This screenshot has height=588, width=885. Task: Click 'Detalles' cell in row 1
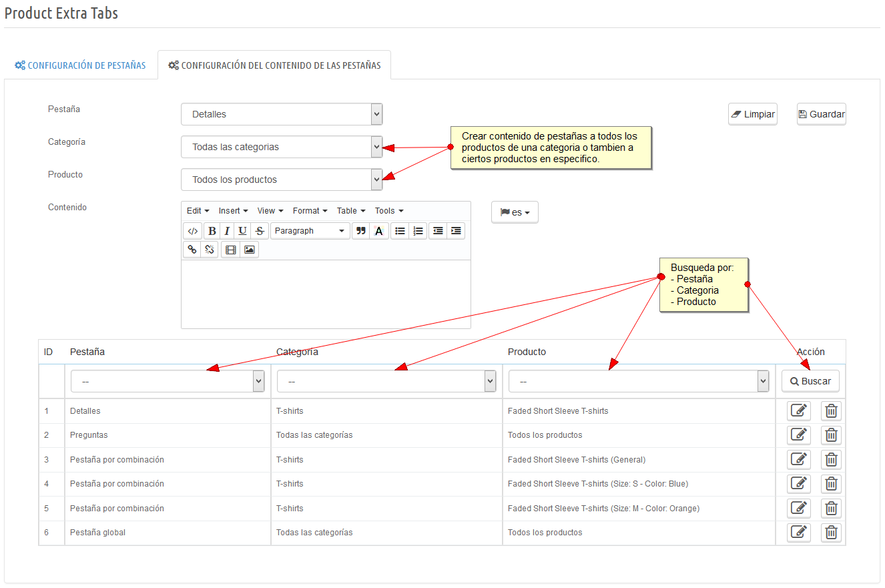coord(85,411)
